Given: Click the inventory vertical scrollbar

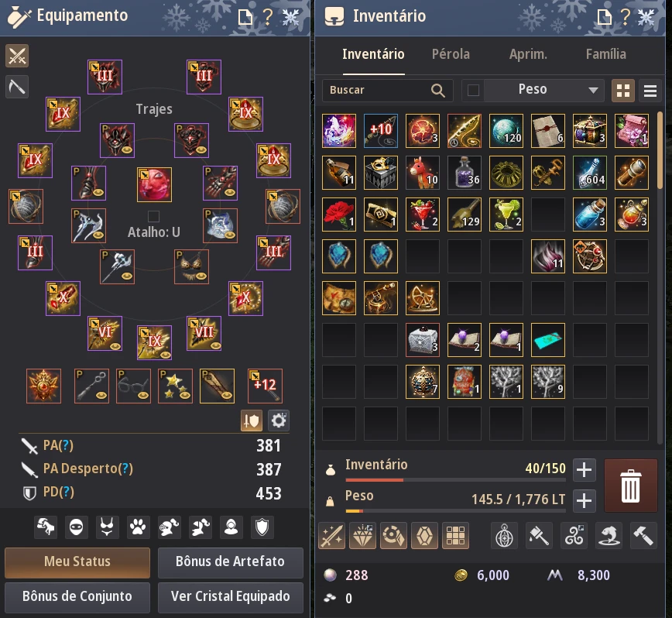Looking at the screenshot, I should tap(660, 150).
